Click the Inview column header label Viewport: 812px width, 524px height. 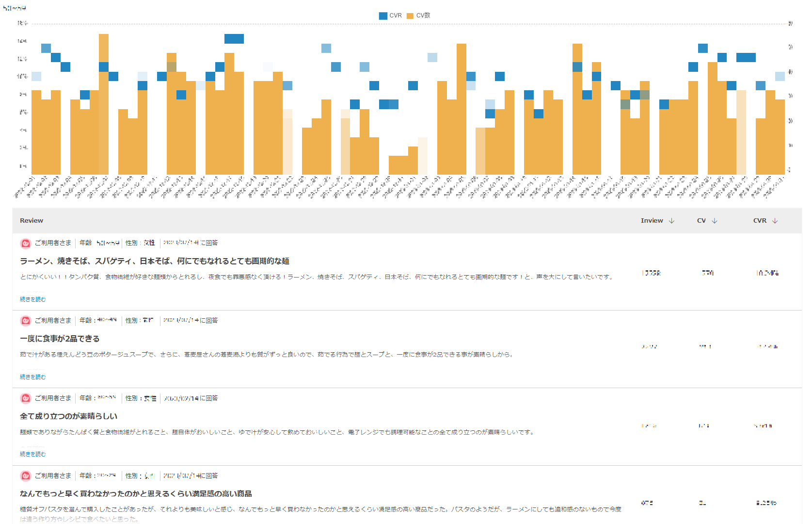(652, 221)
